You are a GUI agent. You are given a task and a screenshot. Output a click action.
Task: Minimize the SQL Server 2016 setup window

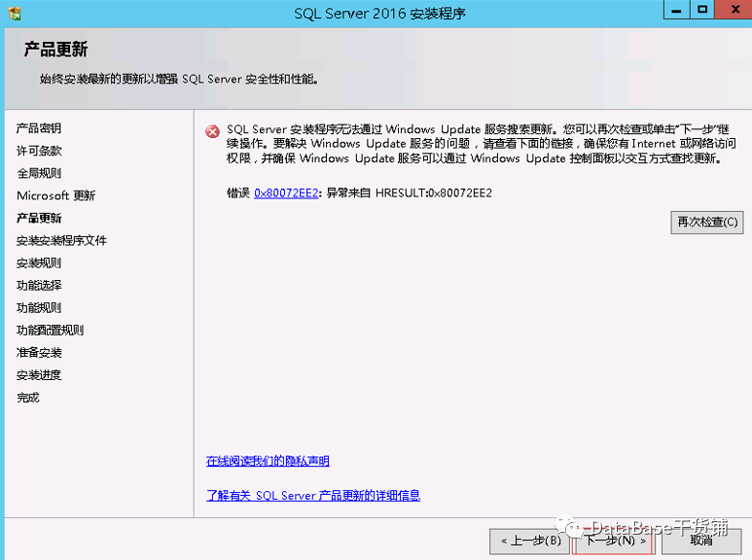pyautogui.click(x=677, y=10)
